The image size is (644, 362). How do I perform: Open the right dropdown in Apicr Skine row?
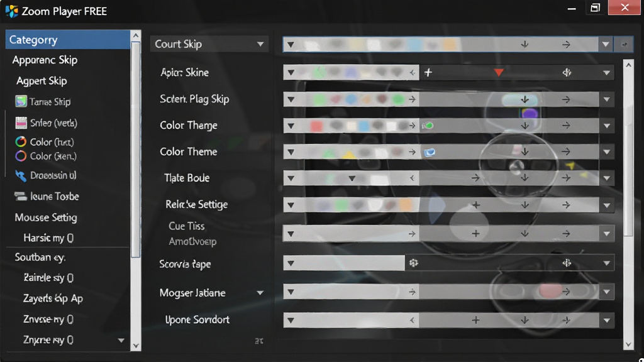click(607, 73)
